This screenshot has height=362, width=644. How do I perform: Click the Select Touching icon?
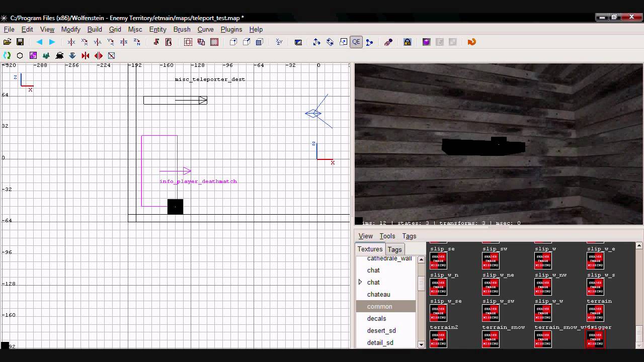tap(156, 42)
